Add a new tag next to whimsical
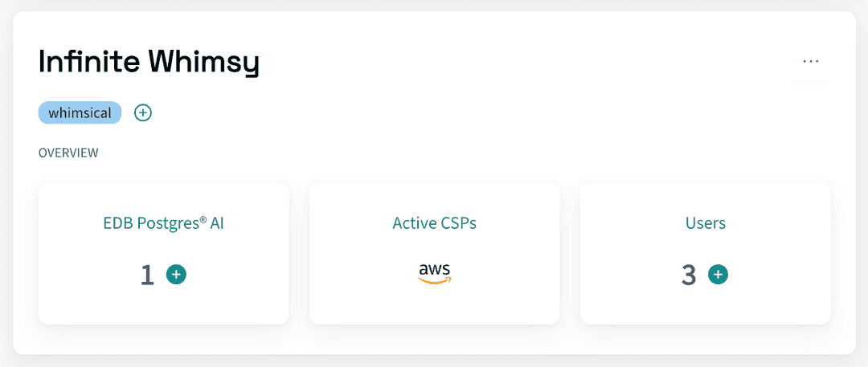 (x=143, y=113)
